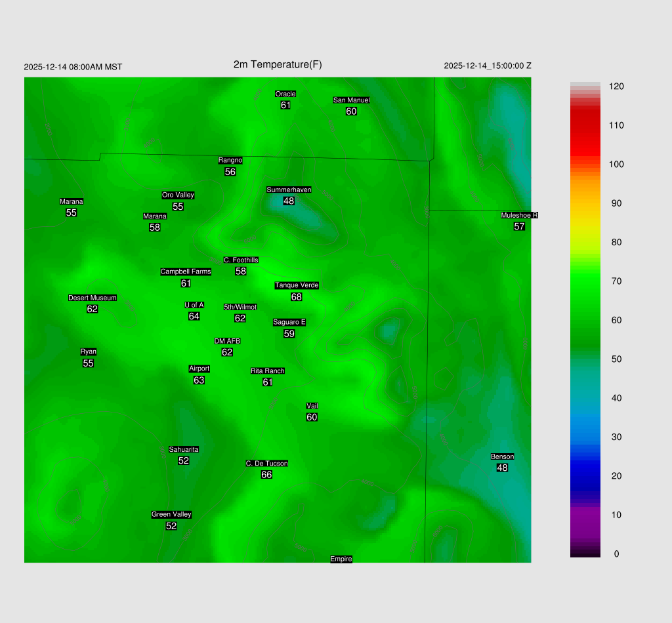Click the Summerhaven station label
Image resolution: width=672 pixels, height=623 pixels.
pyautogui.click(x=289, y=190)
